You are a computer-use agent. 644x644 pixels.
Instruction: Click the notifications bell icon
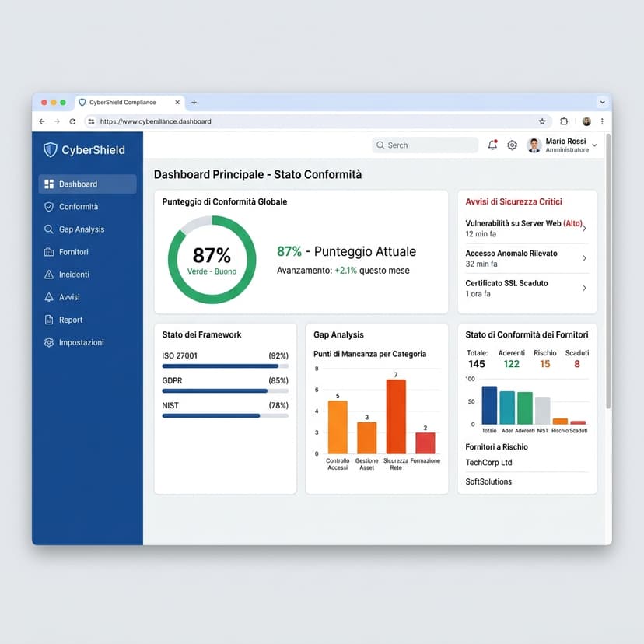click(492, 145)
